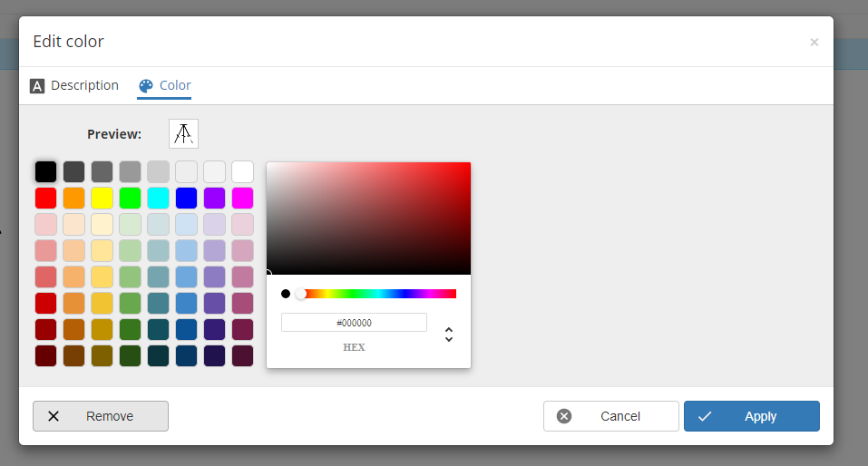Click the palette icon on Color tab
Image resolution: width=868 pixels, height=466 pixels.
pos(146,86)
